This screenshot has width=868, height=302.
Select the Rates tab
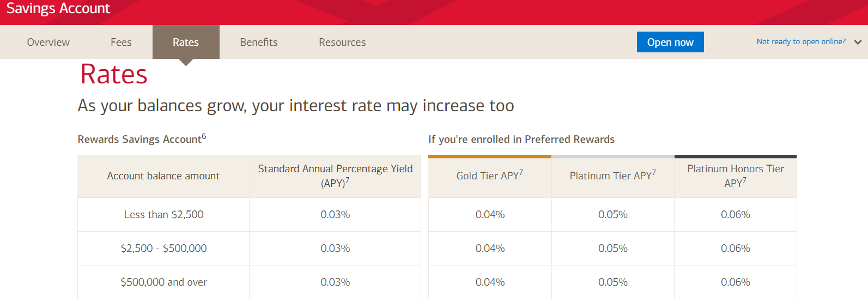pyautogui.click(x=186, y=43)
